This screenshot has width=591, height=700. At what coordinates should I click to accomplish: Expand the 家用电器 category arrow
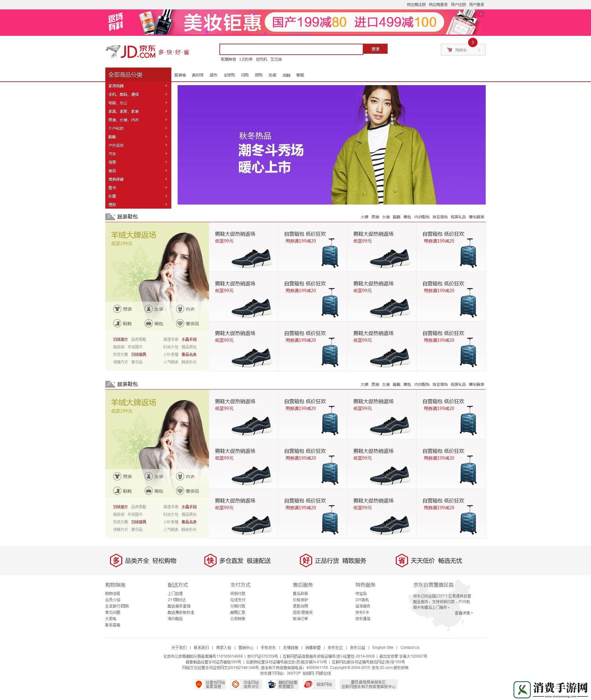point(166,86)
